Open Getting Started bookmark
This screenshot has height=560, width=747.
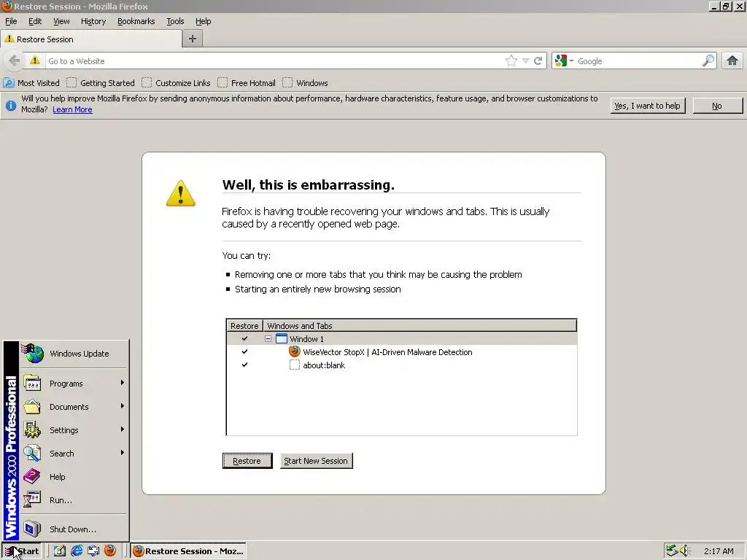click(101, 83)
